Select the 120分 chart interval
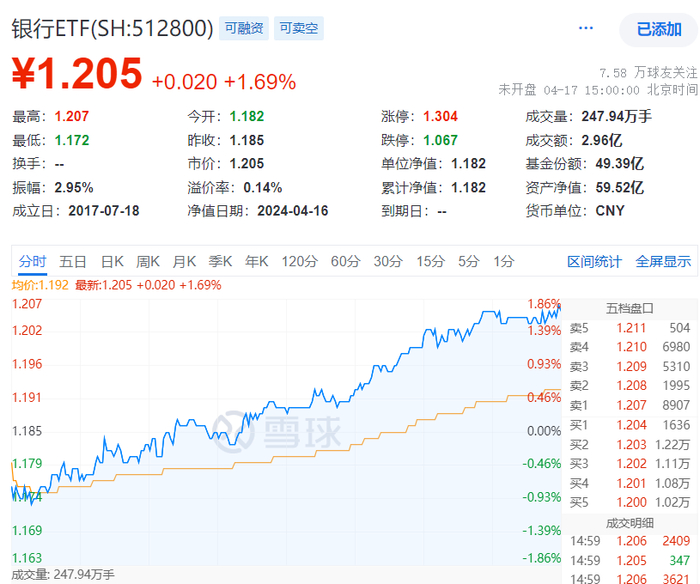The height and width of the screenshot is (584, 700). (x=300, y=261)
